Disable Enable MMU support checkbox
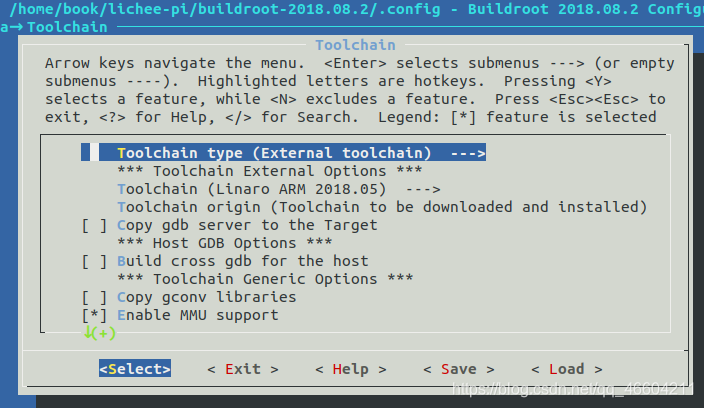The image size is (704, 408). (94, 315)
